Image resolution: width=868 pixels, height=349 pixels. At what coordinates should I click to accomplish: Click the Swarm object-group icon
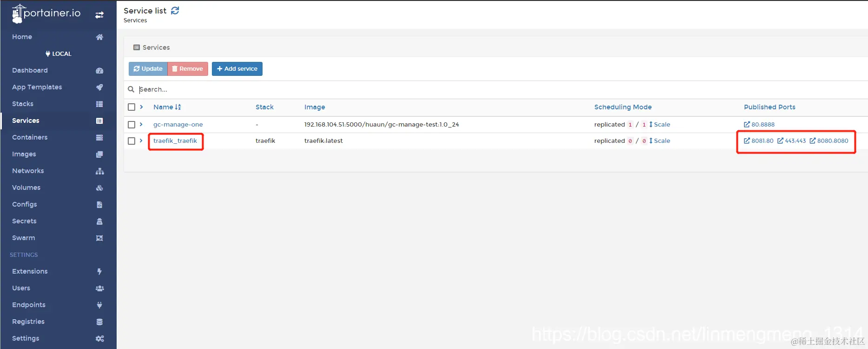pos(99,238)
